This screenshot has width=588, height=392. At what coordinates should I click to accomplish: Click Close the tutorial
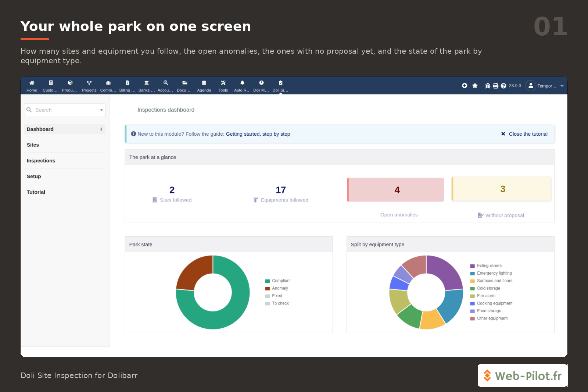[524, 134]
